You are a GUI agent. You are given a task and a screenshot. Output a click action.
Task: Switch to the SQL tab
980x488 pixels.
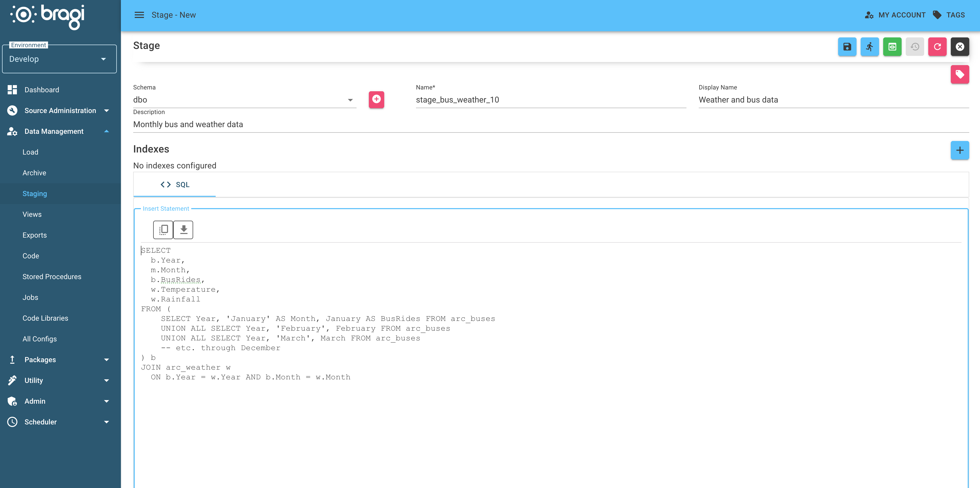tap(175, 185)
